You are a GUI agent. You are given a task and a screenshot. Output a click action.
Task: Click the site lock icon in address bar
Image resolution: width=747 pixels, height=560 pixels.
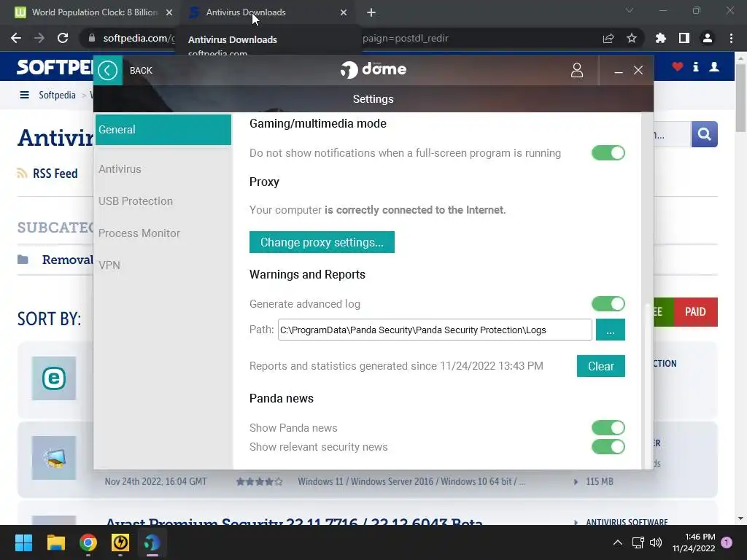[91, 38]
